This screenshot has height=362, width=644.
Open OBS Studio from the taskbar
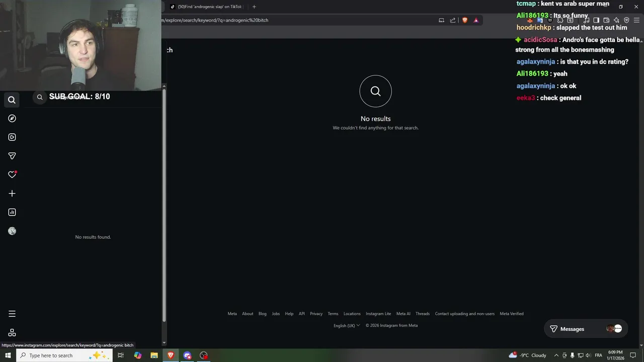pos(204,355)
